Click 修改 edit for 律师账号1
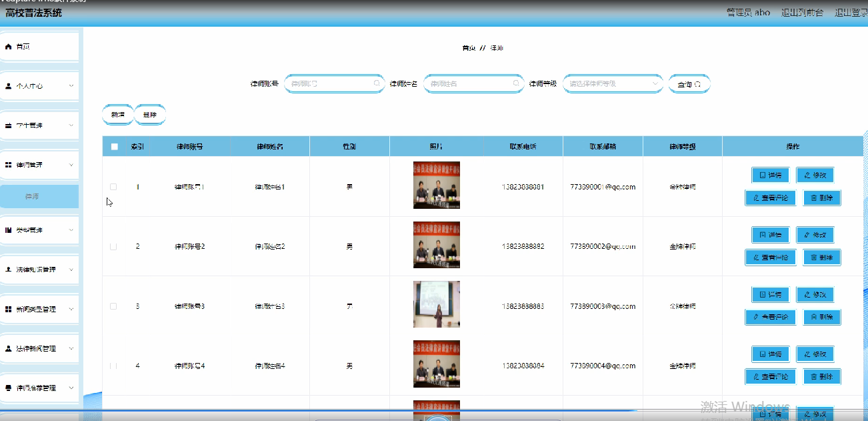The image size is (868, 421). pyautogui.click(x=815, y=175)
